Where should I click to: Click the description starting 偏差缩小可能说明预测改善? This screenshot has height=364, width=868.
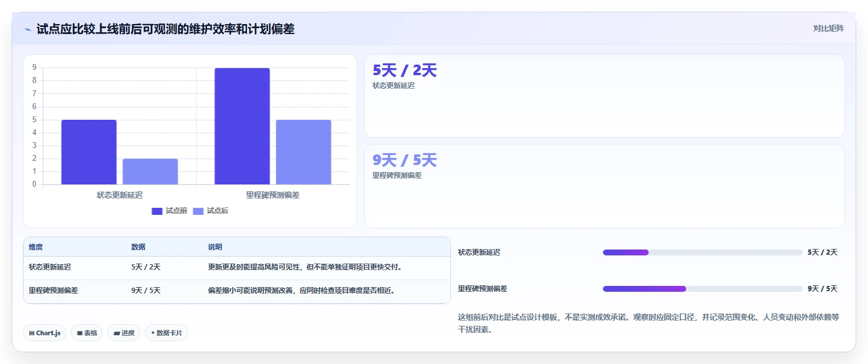[x=301, y=291]
